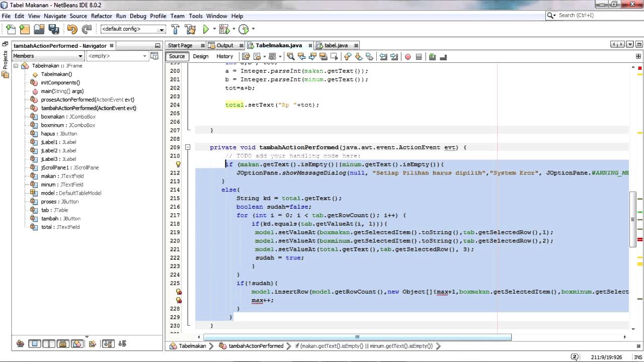Undo the last edit
Image resolution: width=644 pixels, height=362 pixels.
71,29
